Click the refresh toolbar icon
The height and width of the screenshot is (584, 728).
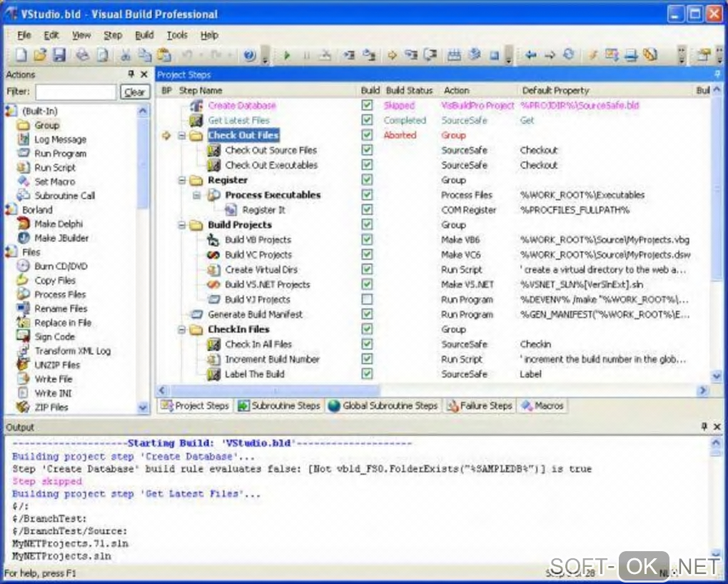click(569, 55)
